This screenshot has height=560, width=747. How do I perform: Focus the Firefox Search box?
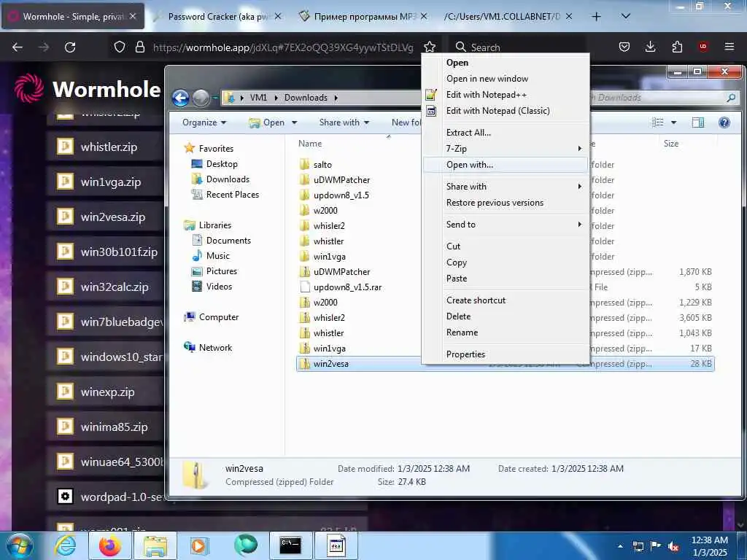(x=517, y=47)
